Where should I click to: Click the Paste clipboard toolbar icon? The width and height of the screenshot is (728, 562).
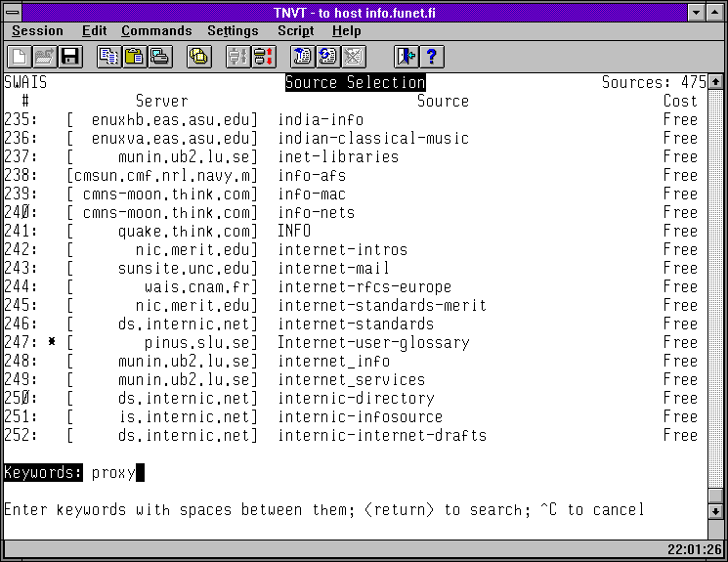point(134,57)
